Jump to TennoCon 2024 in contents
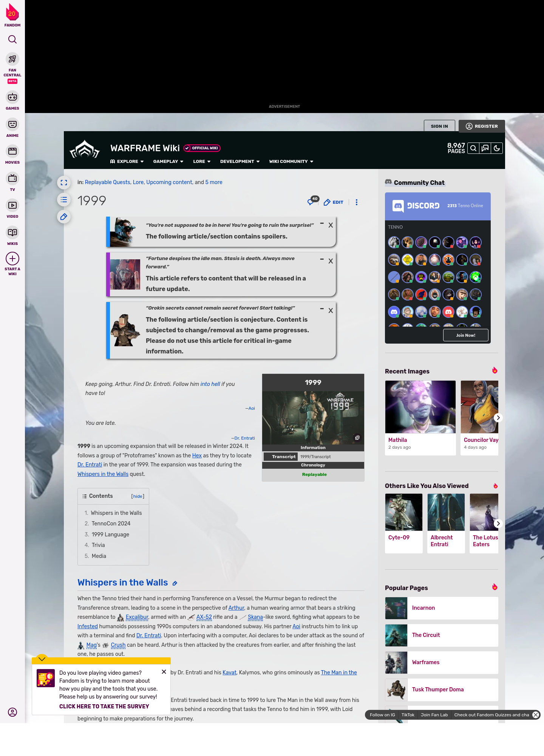 coord(111,524)
